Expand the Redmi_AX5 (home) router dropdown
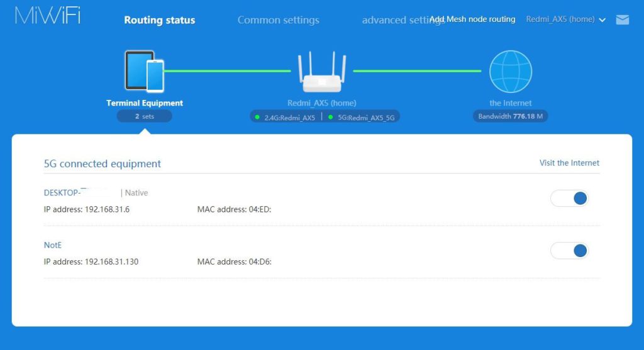 565,19
